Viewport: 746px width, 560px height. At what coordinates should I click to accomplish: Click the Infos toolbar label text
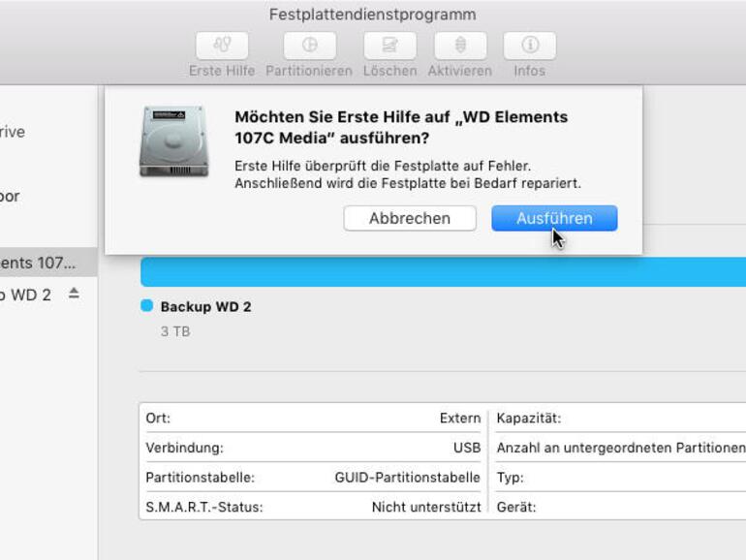[530, 71]
